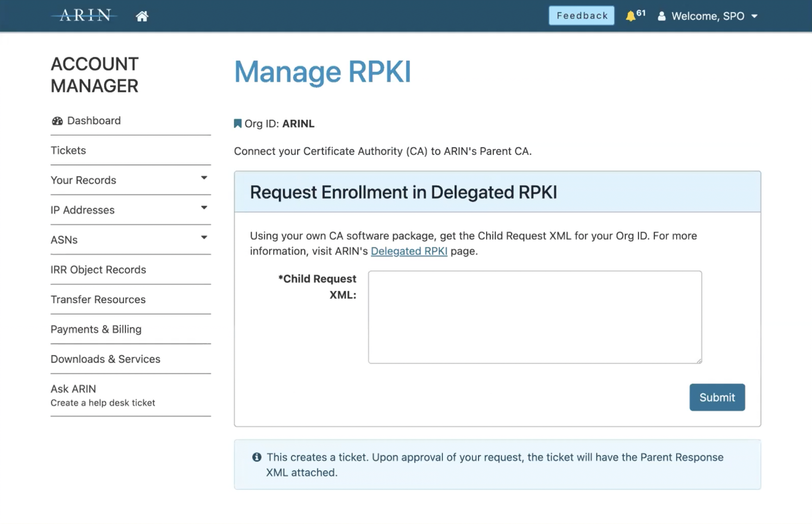Click the ARIN logo in header
The image size is (812, 524).
85,16
